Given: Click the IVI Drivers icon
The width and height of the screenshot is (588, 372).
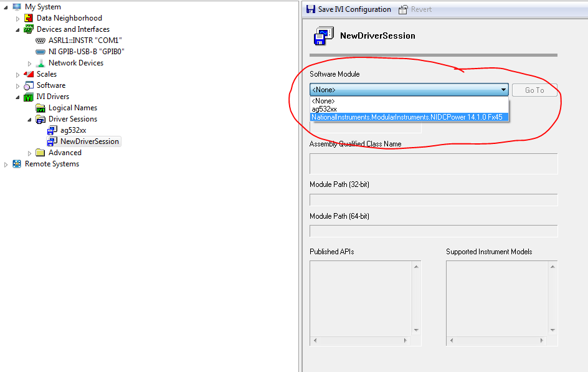Looking at the screenshot, I should pyautogui.click(x=29, y=97).
